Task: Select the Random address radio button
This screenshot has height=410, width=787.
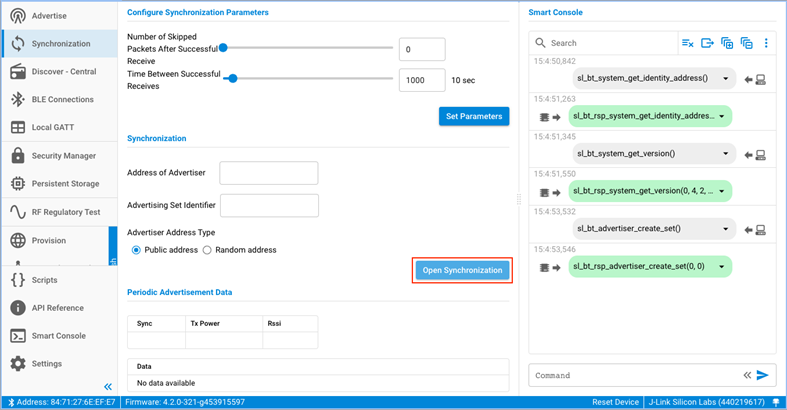Action: [207, 250]
